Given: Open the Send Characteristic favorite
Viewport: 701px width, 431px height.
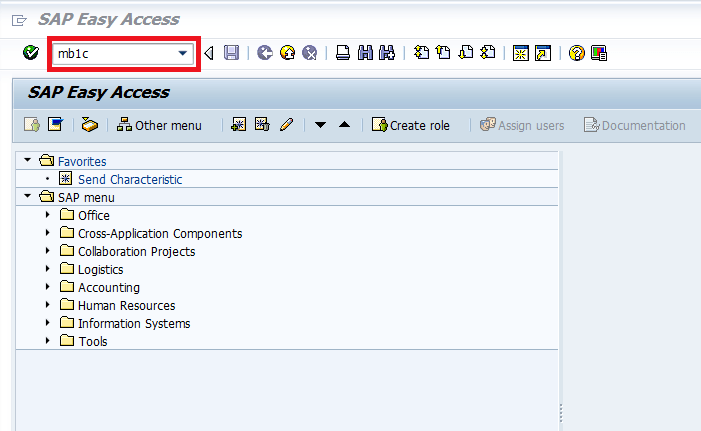Looking at the screenshot, I should [130, 179].
